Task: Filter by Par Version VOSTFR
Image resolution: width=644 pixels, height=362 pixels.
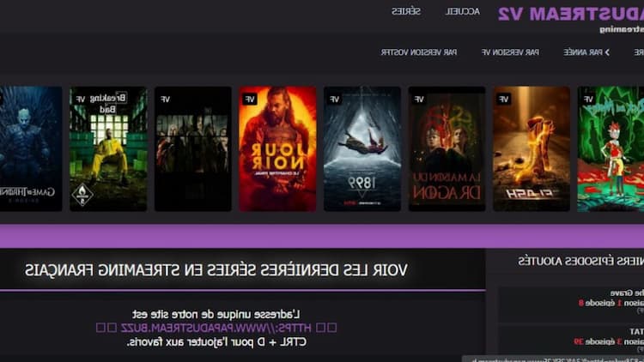Action: [x=418, y=52]
